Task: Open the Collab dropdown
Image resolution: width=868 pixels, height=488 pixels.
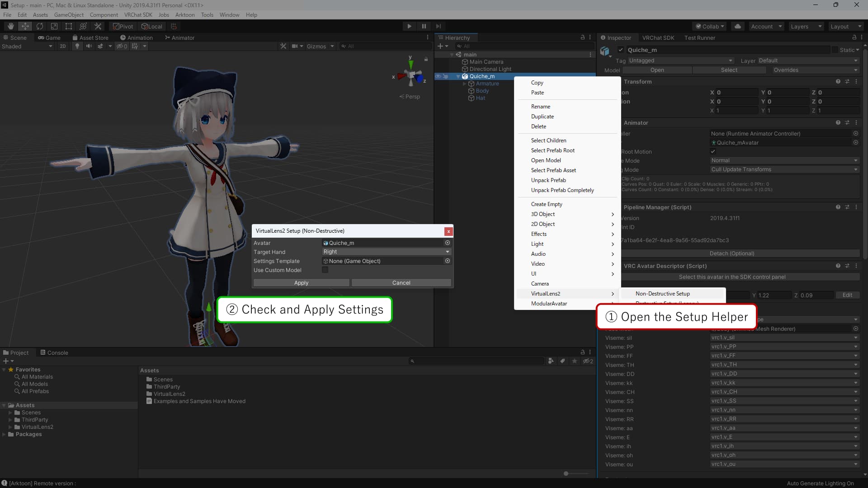Action: pos(709,26)
